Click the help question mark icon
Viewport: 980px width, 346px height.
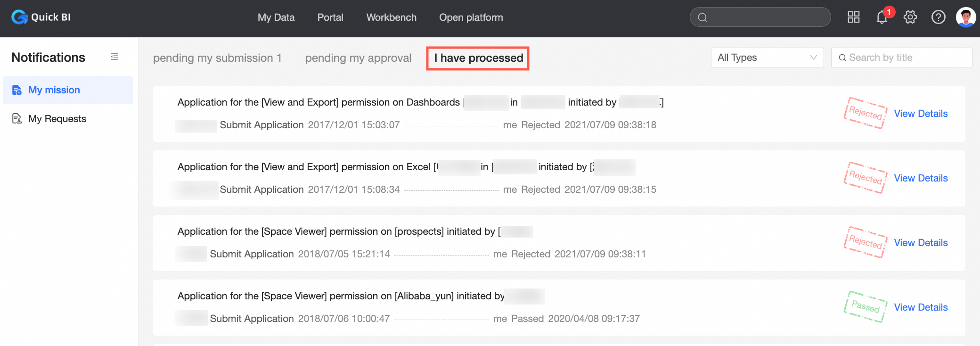click(938, 17)
